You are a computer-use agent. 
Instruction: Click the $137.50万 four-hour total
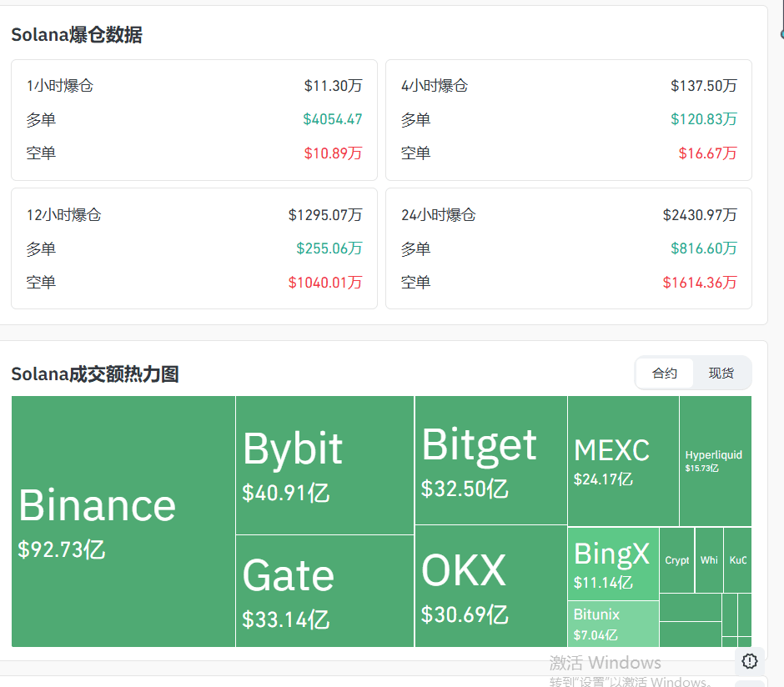click(703, 86)
